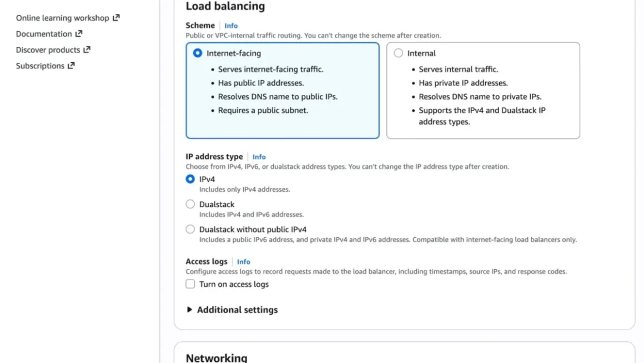
Task: Open the Subscriptions sidebar link
Action: point(40,66)
